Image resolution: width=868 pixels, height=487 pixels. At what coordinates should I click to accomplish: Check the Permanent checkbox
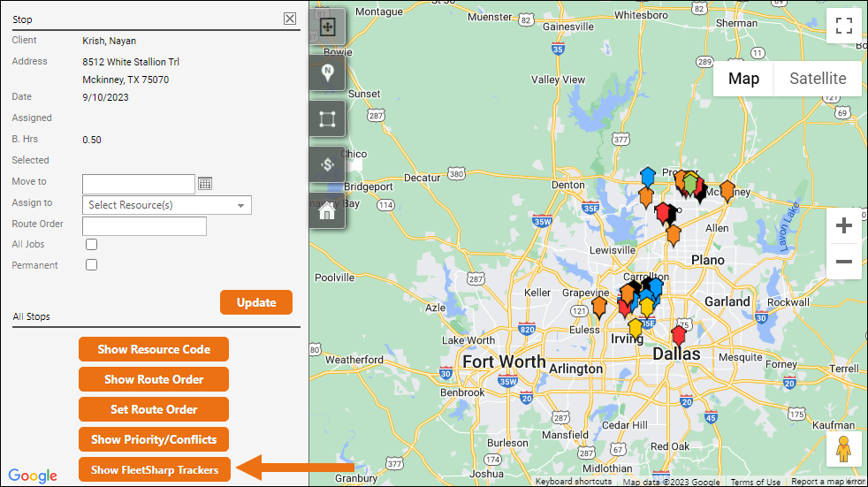coord(91,265)
